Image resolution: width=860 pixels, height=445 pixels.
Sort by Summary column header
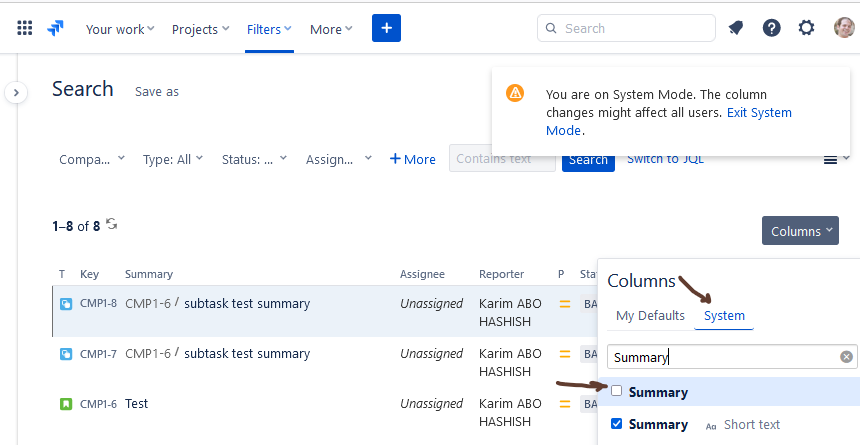(x=149, y=274)
